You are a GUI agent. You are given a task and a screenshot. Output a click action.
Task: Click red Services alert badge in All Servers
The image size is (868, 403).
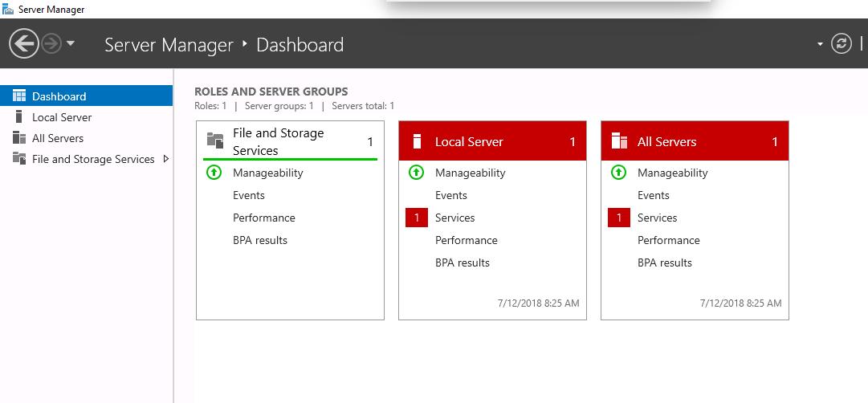619,218
